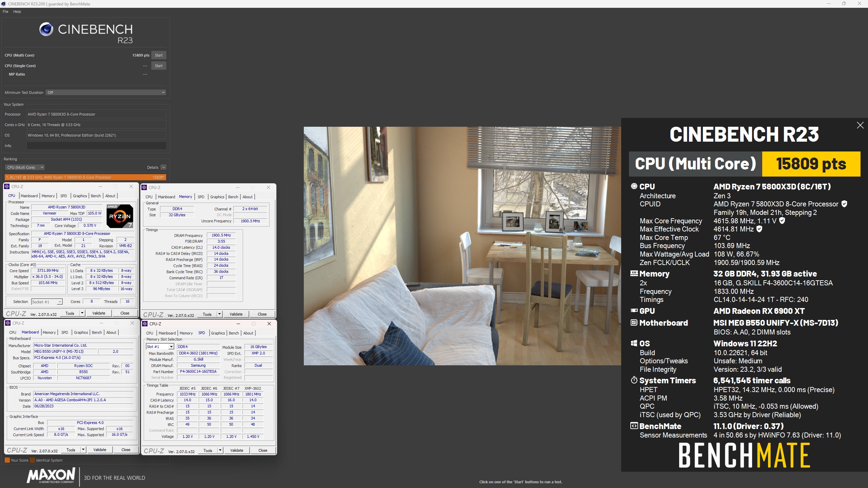Click the Info input field
This screenshot has height=488, width=868.
[96, 146]
